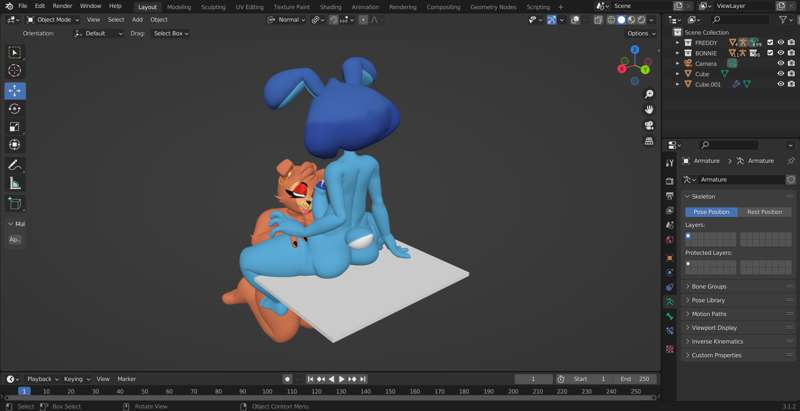800x411 pixels.
Task: Click the outliner filter funnel icon
Action: point(783,19)
